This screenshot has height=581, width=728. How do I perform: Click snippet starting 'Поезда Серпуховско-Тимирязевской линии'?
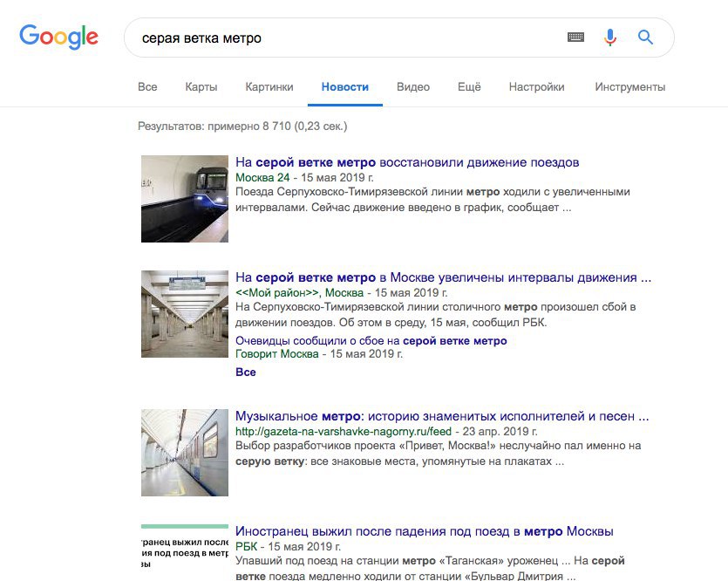[432, 199]
